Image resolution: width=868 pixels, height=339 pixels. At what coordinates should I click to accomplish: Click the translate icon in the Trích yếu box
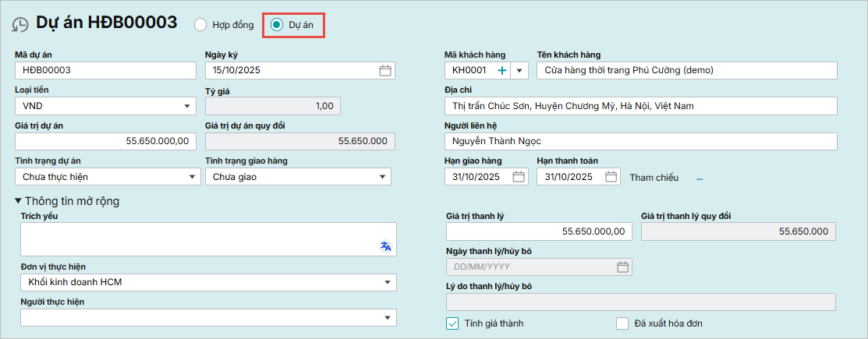tap(385, 246)
